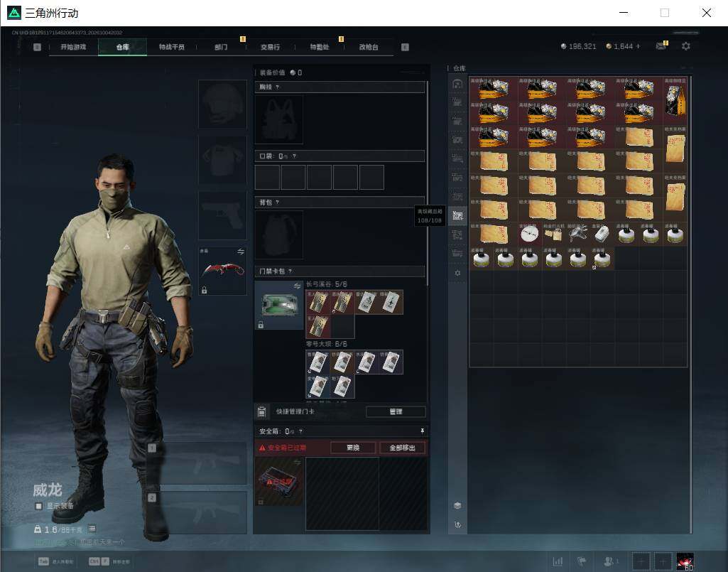This screenshot has width=728, height=572.
Task: Click the 快捷管理门卡 clipboard icon
Action: pos(262,411)
